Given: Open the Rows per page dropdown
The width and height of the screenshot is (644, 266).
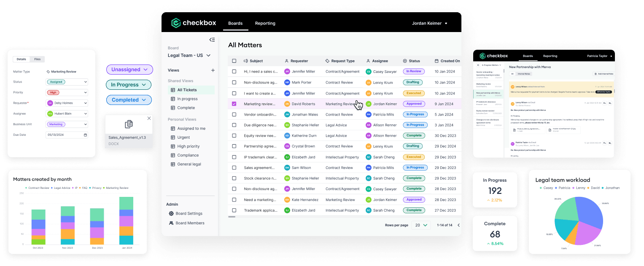Looking at the screenshot, I should pyautogui.click(x=420, y=225).
